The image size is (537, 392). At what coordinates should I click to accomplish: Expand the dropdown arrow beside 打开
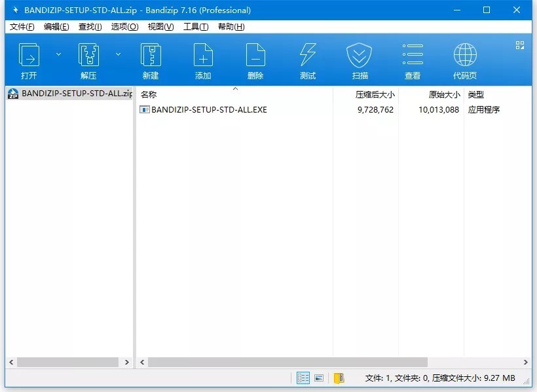click(58, 54)
